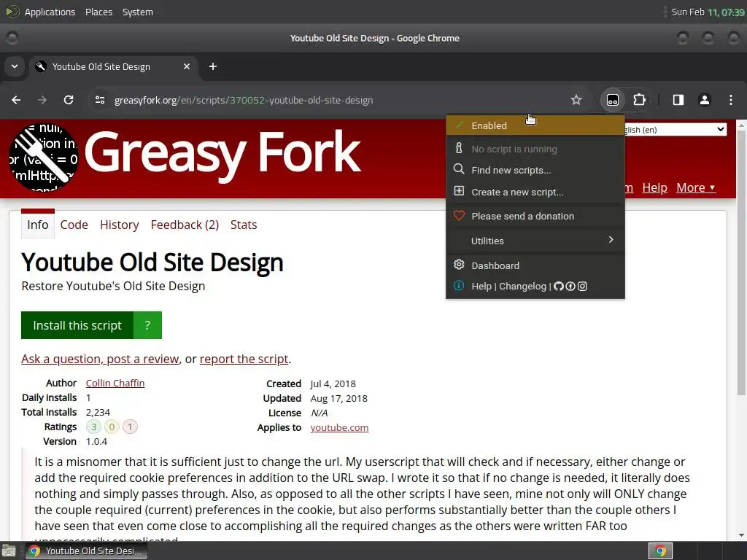
Task: Click Install this script button
Action: [x=77, y=325]
